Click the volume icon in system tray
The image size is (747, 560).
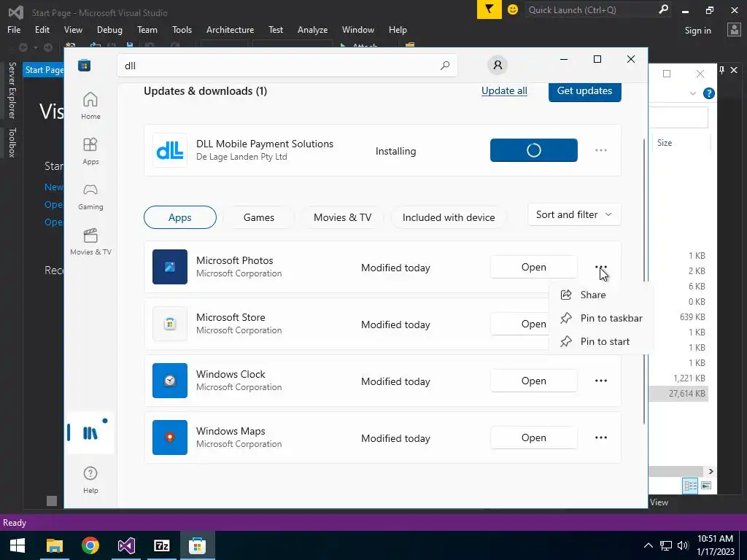click(x=683, y=545)
